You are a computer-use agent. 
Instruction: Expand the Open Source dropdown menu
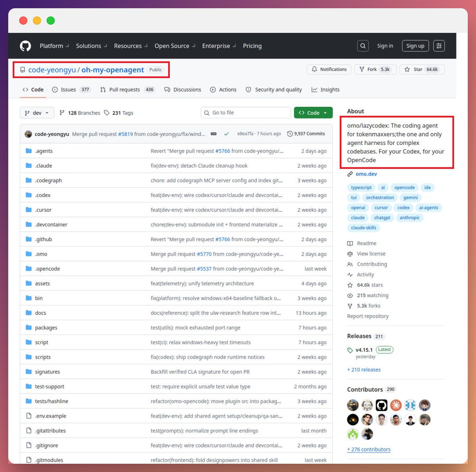175,46
